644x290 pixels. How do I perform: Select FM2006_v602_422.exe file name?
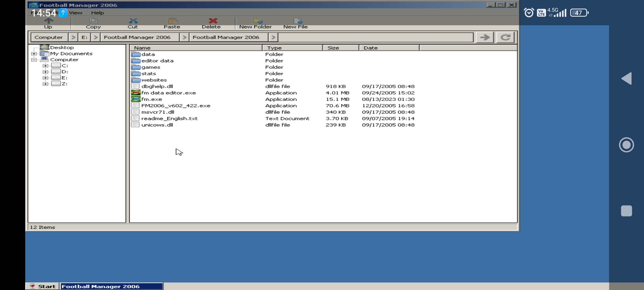pos(176,106)
